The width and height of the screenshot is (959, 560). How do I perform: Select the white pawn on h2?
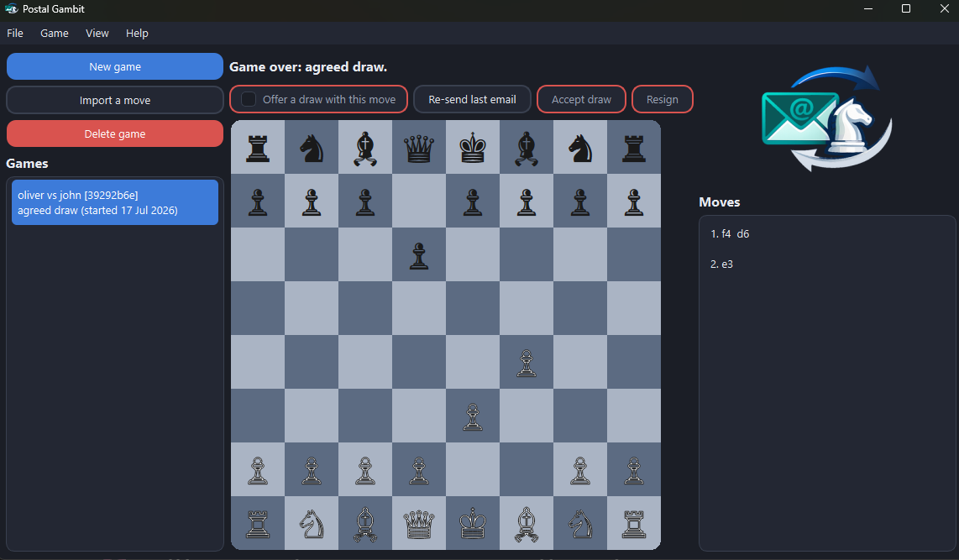634,471
